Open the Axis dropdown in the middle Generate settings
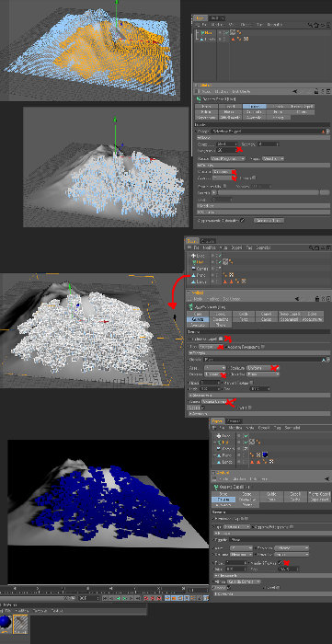 (214, 368)
